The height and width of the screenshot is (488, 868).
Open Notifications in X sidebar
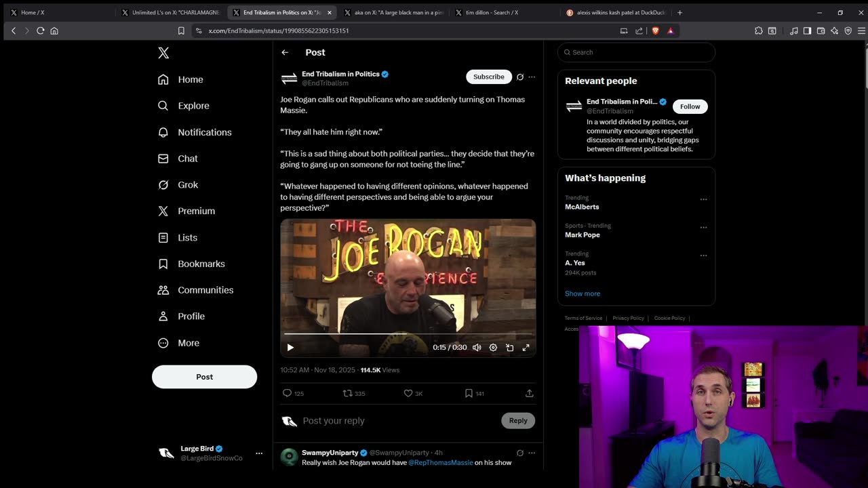point(195,132)
